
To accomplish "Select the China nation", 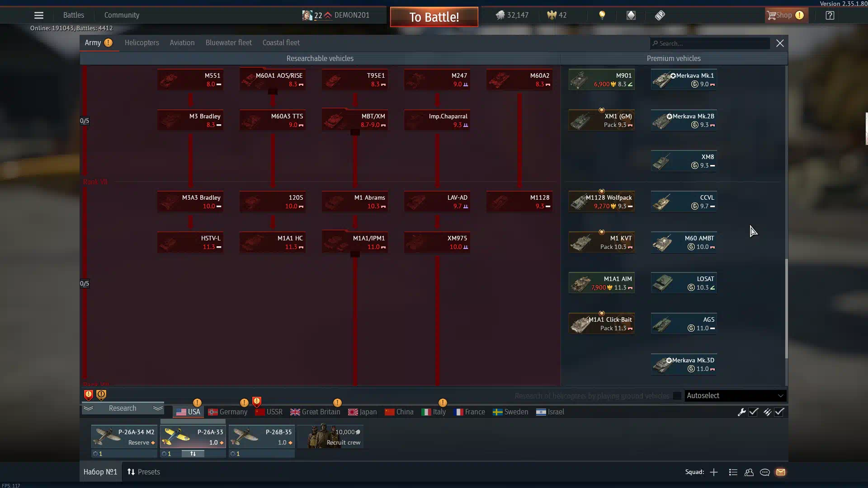I will (399, 412).
